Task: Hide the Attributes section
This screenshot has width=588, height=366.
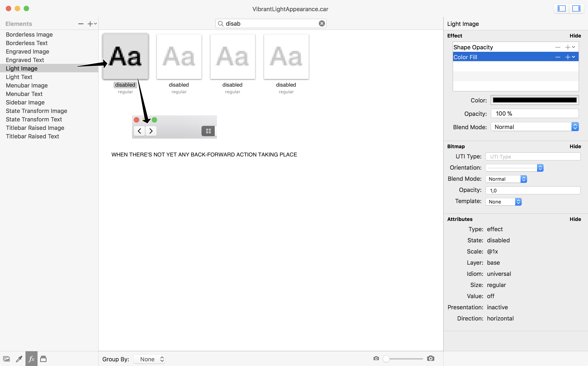Action: (575, 219)
